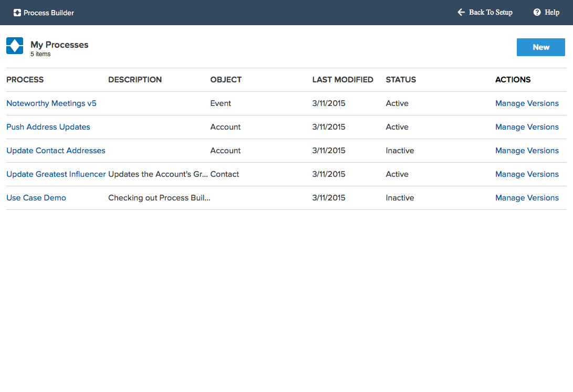
Task: Click the 3/11/2015 date for Push Address Updates
Action: point(329,127)
